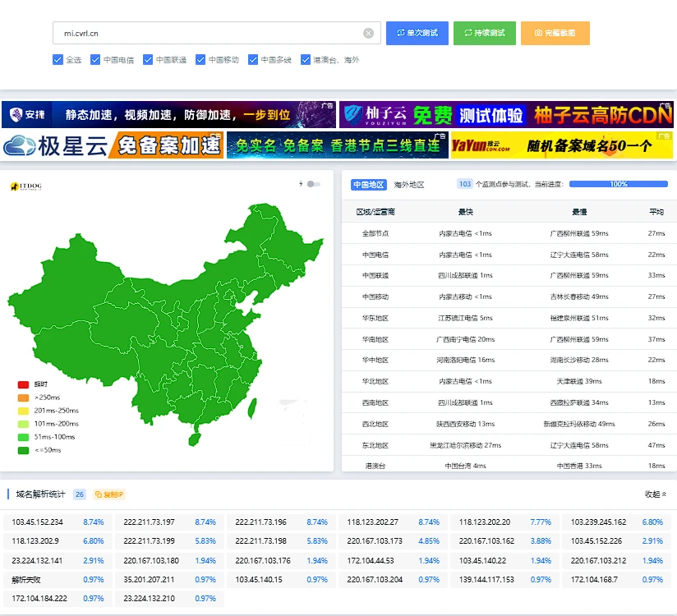The image size is (677, 616).
Task: Click the red 超时 legend swatch
Action: (x=23, y=384)
